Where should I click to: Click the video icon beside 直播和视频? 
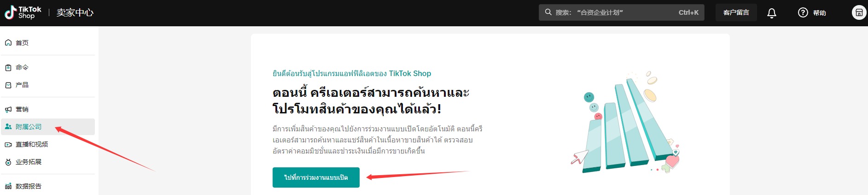8,144
